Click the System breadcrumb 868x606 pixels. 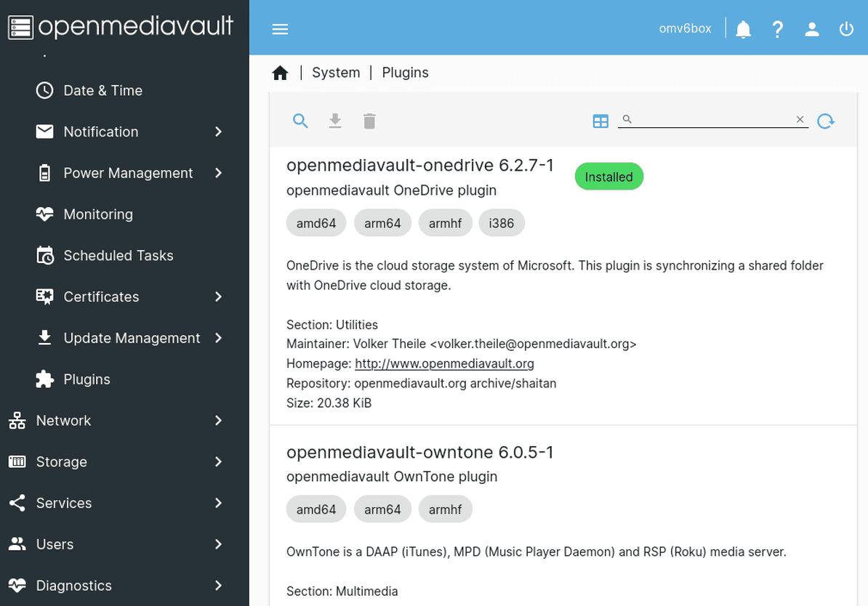(x=336, y=73)
